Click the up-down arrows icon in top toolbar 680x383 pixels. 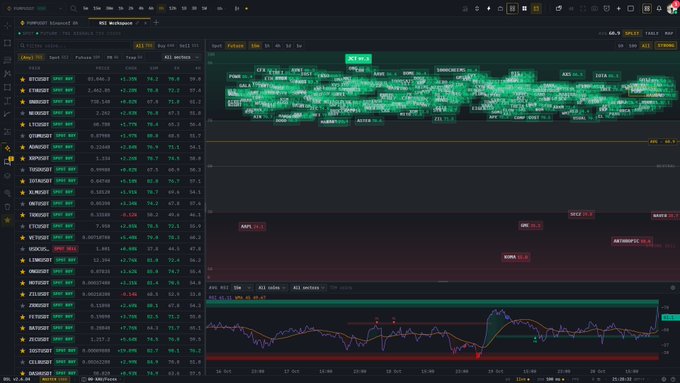coord(477,8)
